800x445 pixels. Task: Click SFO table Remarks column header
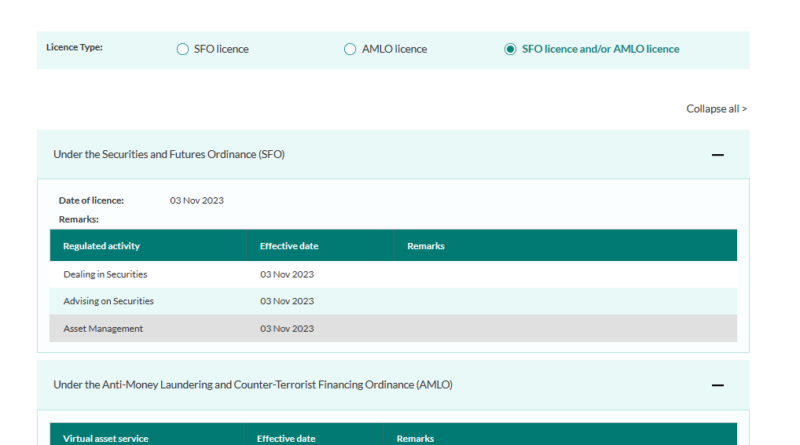tap(425, 246)
